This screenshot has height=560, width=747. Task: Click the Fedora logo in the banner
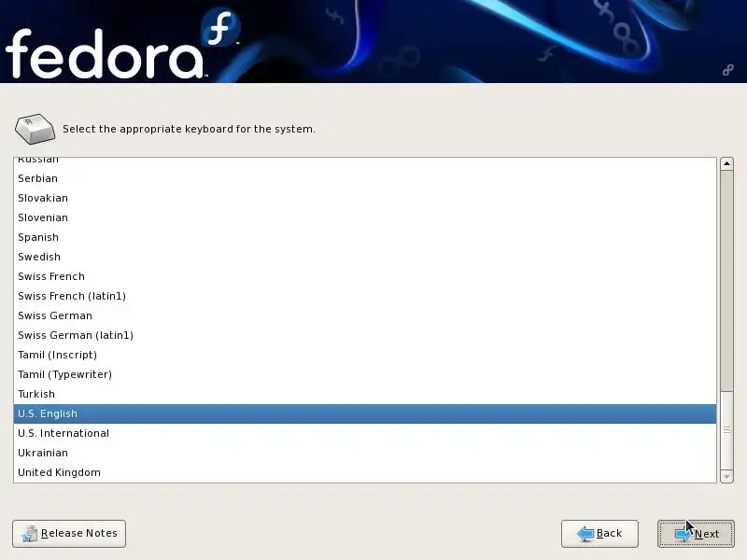coord(121,45)
